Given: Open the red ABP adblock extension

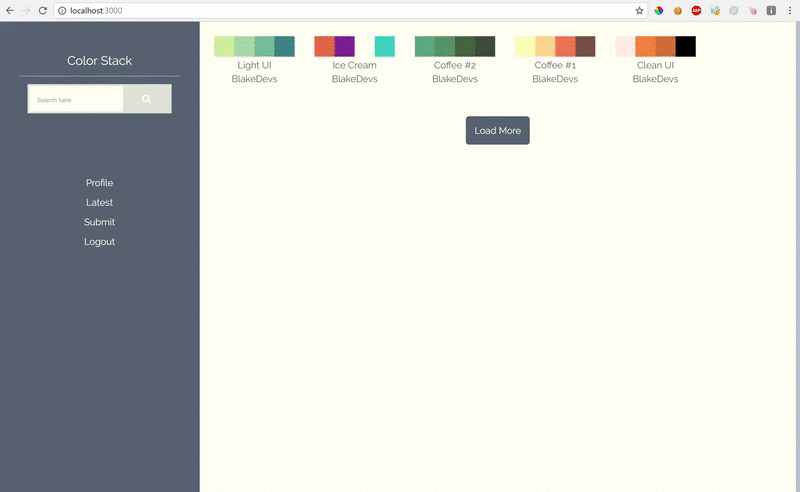Looking at the screenshot, I should [x=696, y=10].
